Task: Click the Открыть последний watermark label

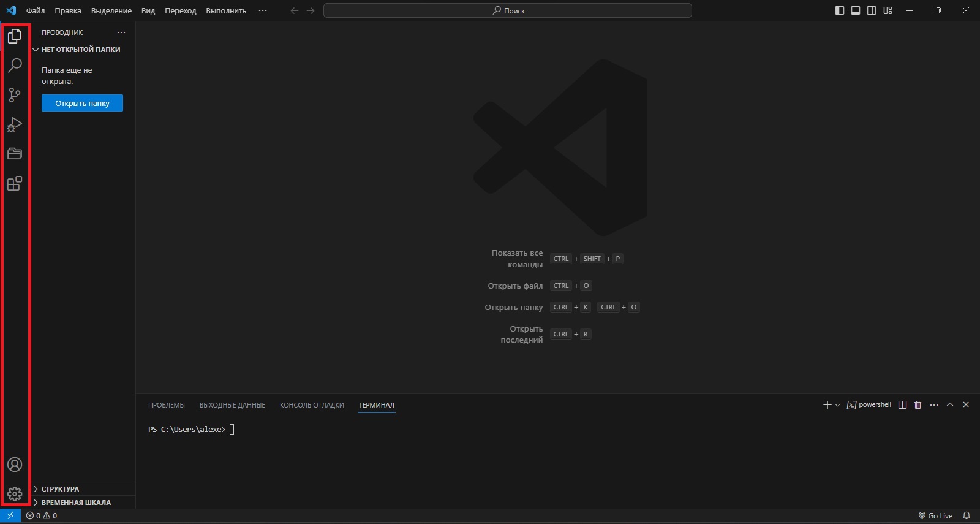Action: coord(522,334)
